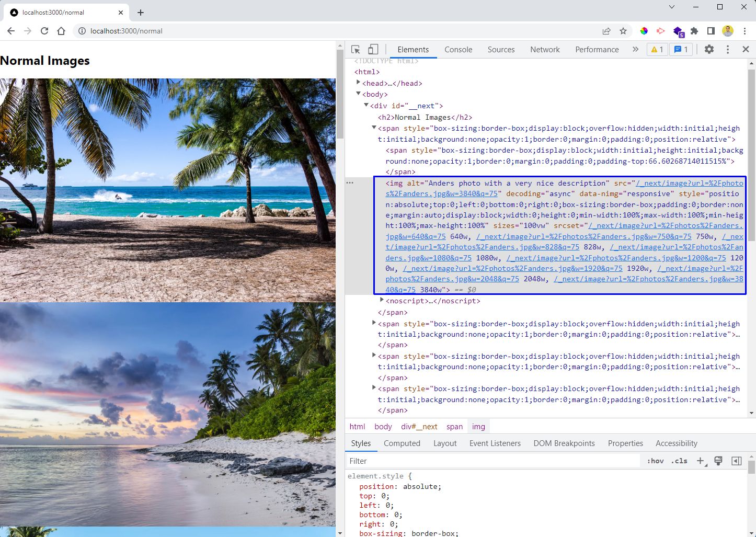This screenshot has width=756, height=537.
Task: Open the extensions puzzle icon
Action: pos(694,31)
